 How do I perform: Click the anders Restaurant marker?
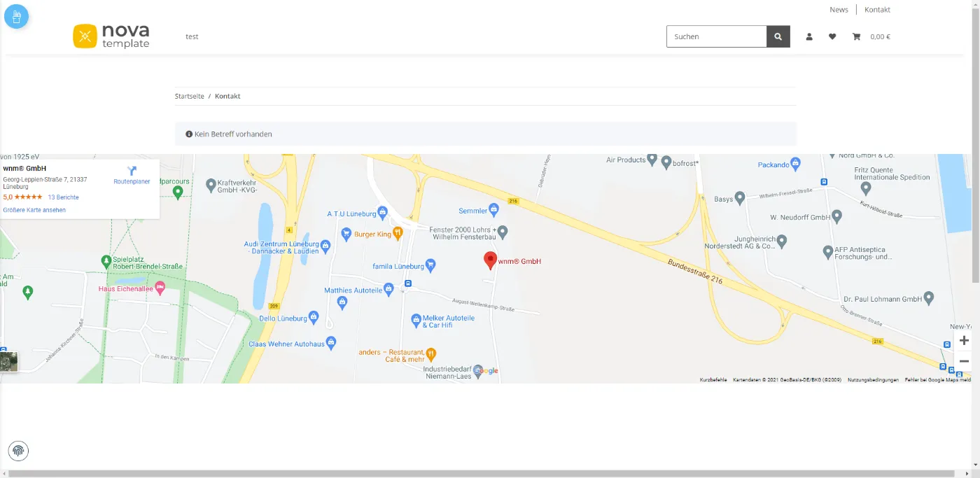pos(431,354)
